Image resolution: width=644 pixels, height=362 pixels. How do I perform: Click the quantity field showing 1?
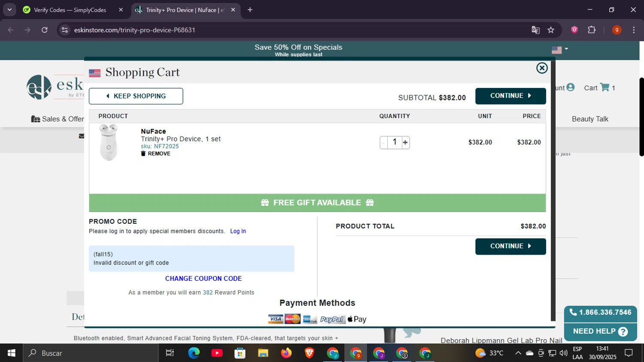395,142
